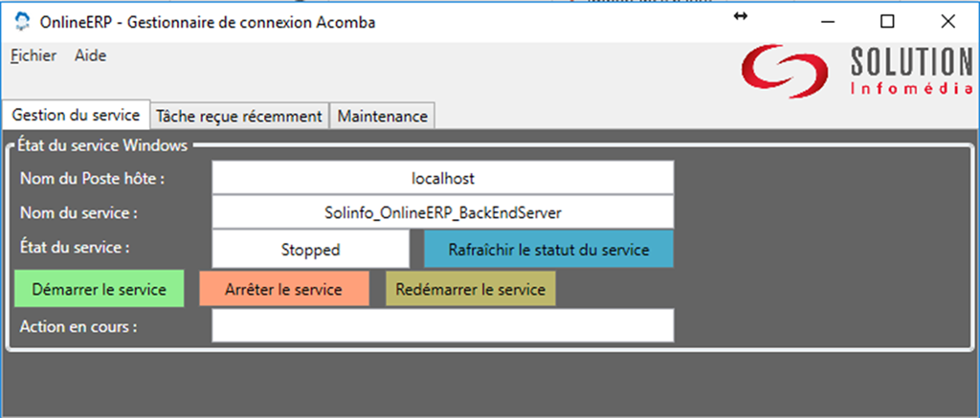Click Rafraîchir le statut du service

(x=548, y=250)
